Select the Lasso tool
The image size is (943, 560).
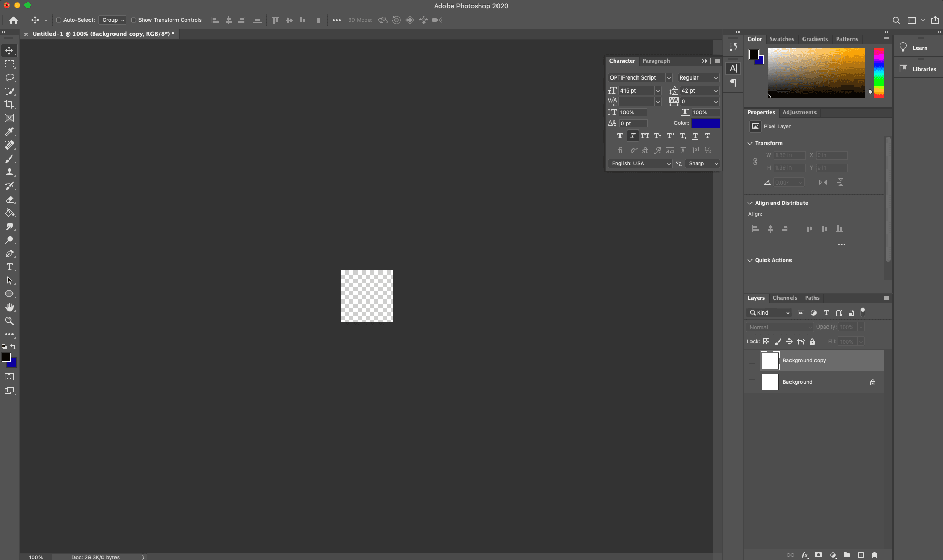click(9, 77)
